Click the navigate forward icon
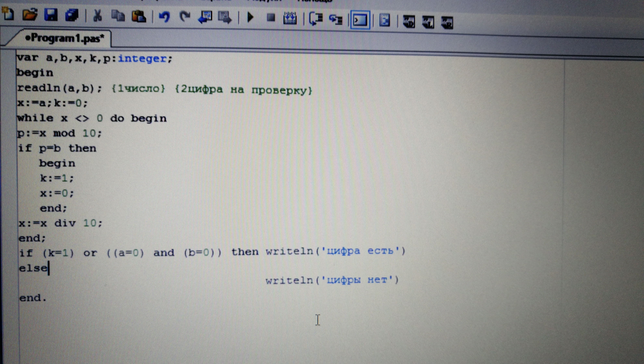The image size is (644, 364). 225,18
